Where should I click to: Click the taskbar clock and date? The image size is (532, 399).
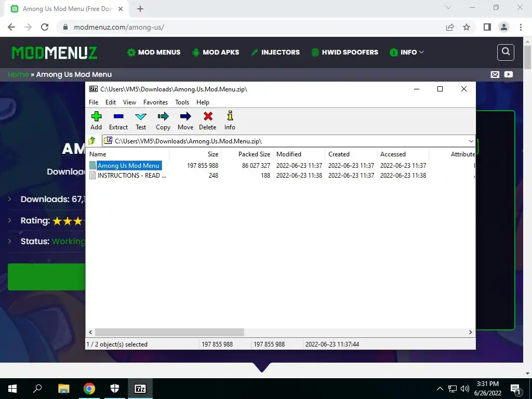487,389
